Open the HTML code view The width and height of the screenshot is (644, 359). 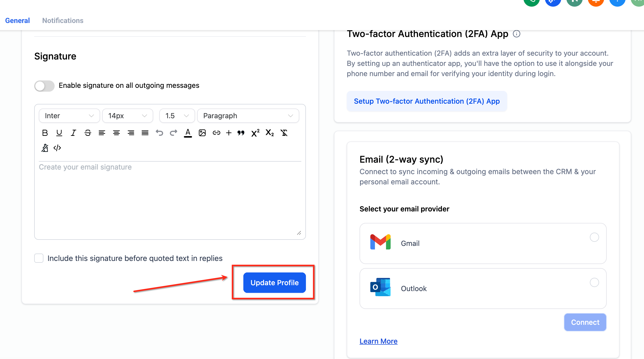(57, 148)
